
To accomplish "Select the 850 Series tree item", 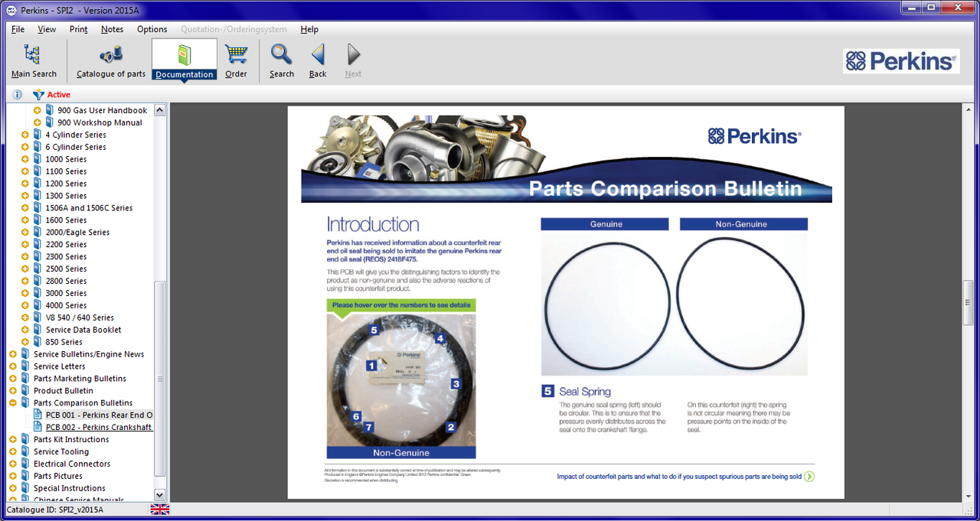I will pos(64,342).
